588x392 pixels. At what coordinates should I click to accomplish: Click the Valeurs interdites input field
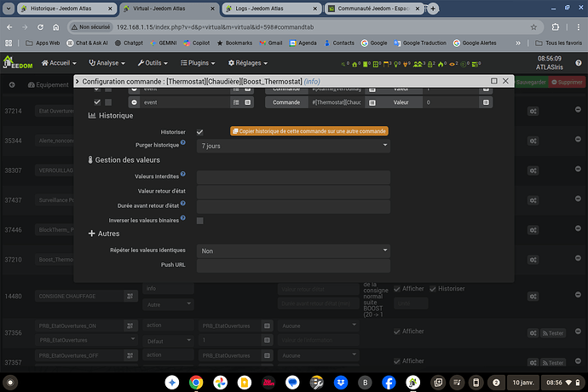[x=293, y=177]
